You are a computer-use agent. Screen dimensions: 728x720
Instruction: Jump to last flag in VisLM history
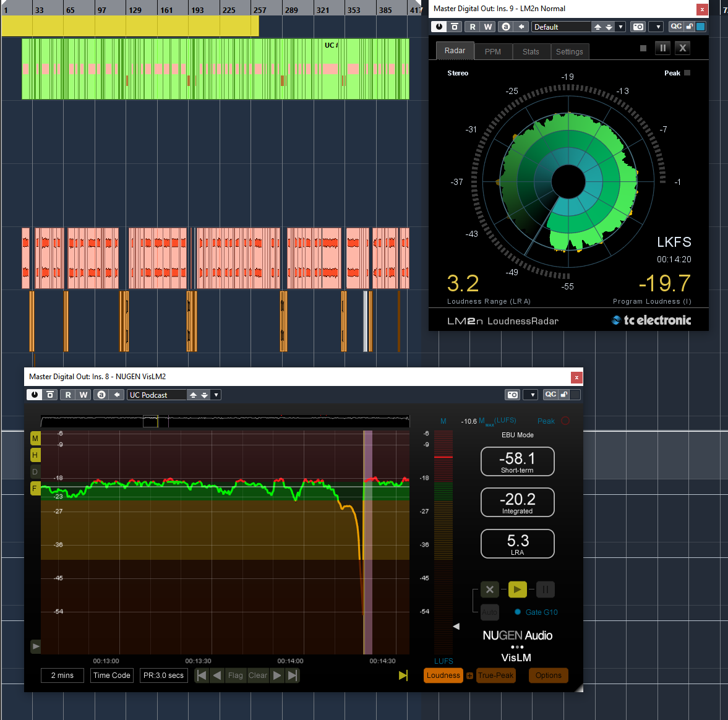[x=292, y=675]
